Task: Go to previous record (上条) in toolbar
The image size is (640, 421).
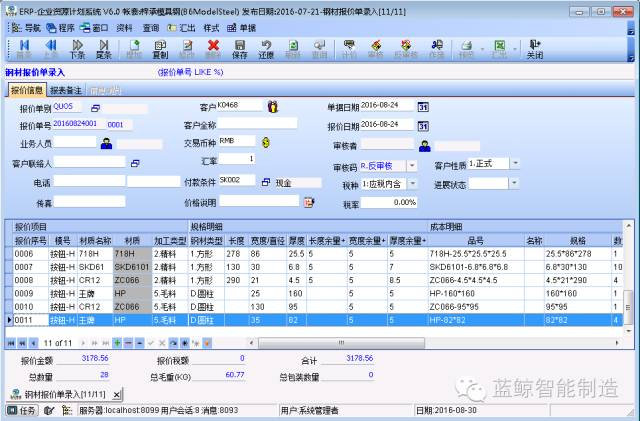Action: (51, 49)
